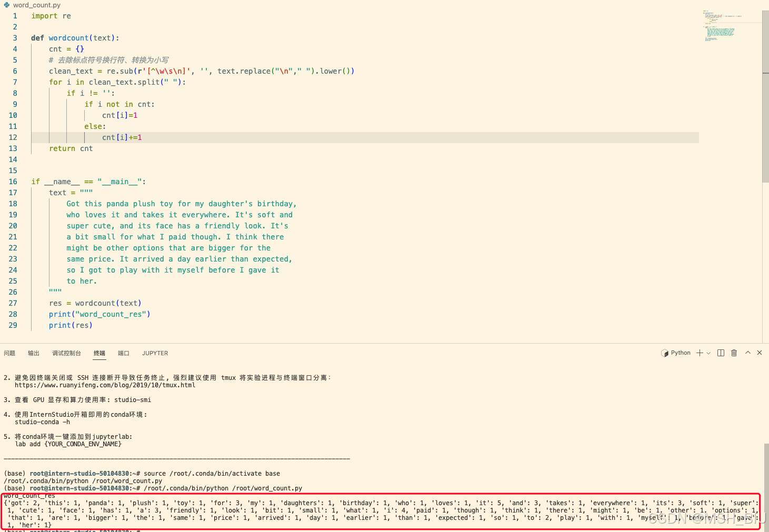Viewport: 769px width, 532px height.
Task: Switch to the JUPYTER tab
Action: (x=154, y=353)
